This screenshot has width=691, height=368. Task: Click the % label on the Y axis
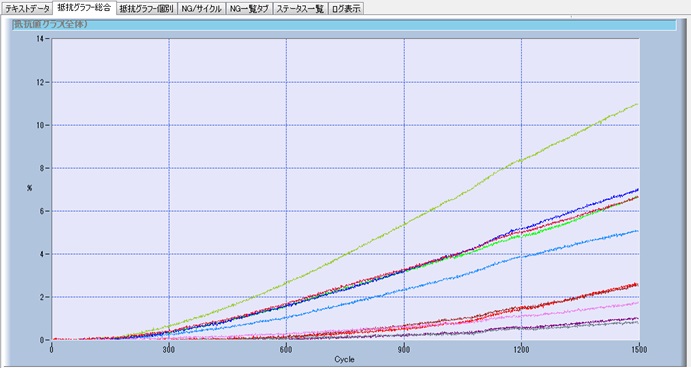29,188
